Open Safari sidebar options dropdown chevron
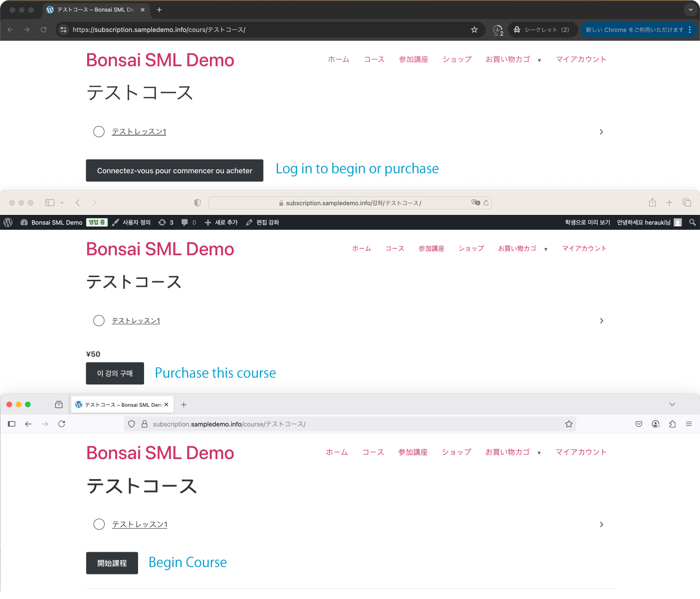Viewport: 700px width, 599px height. (62, 203)
